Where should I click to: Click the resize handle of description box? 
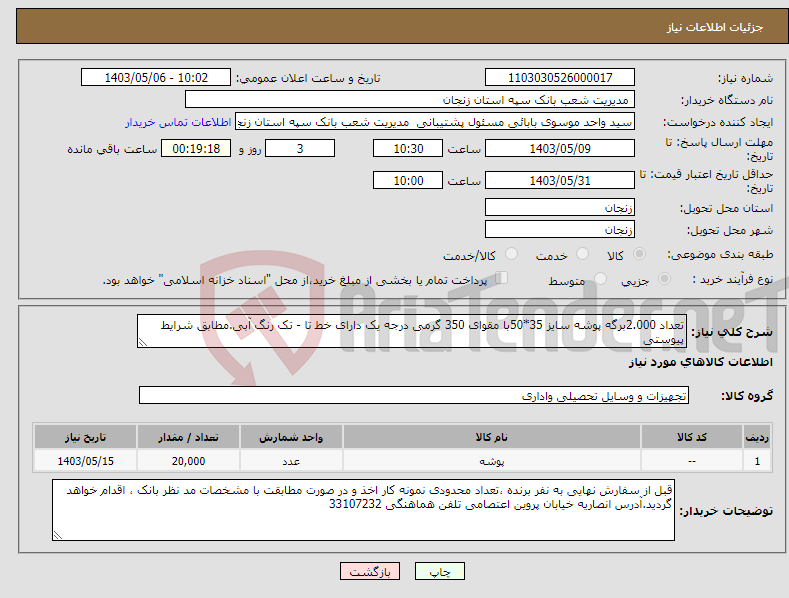tap(143, 342)
